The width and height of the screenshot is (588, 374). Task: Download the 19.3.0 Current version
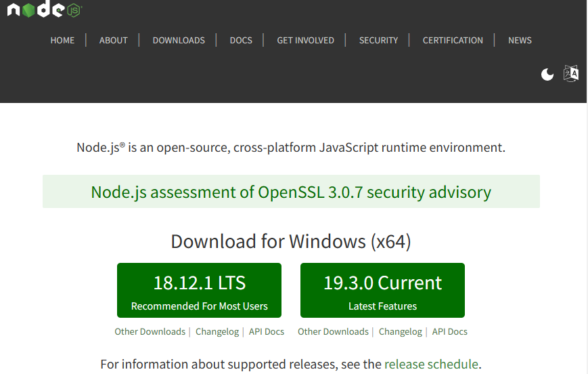[x=382, y=290]
